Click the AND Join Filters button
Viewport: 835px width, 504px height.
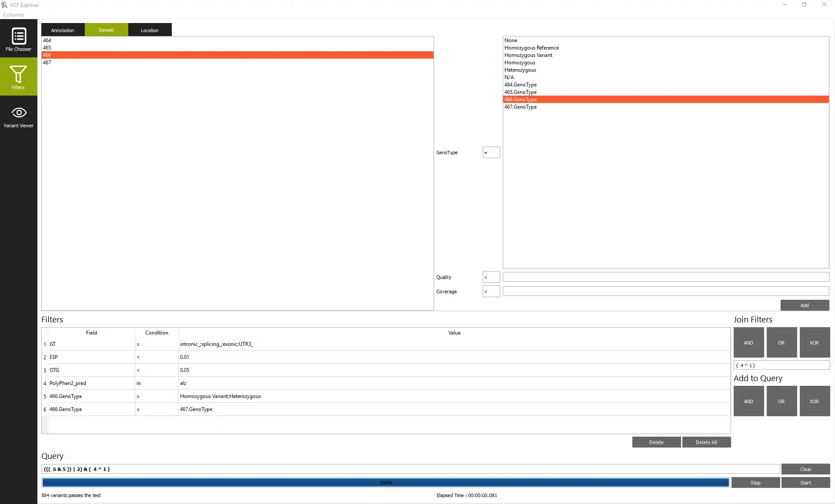748,342
